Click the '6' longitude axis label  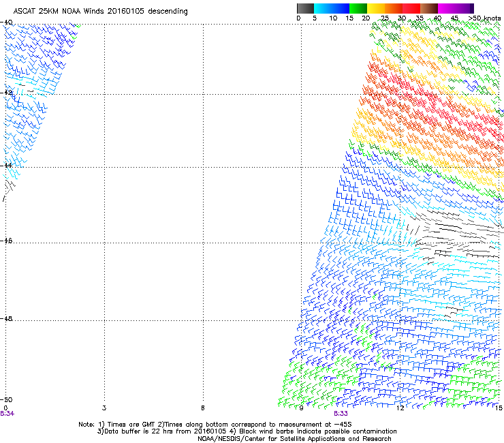click(203, 408)
